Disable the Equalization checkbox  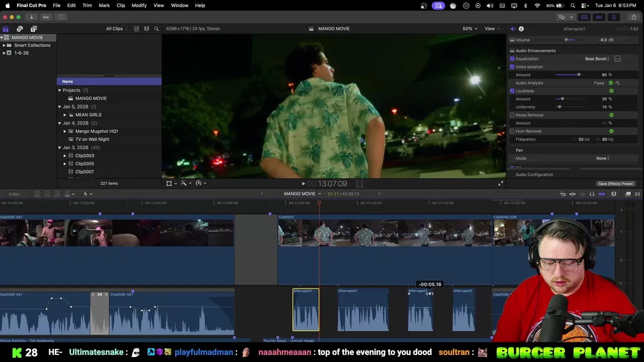tap(512, 59)
